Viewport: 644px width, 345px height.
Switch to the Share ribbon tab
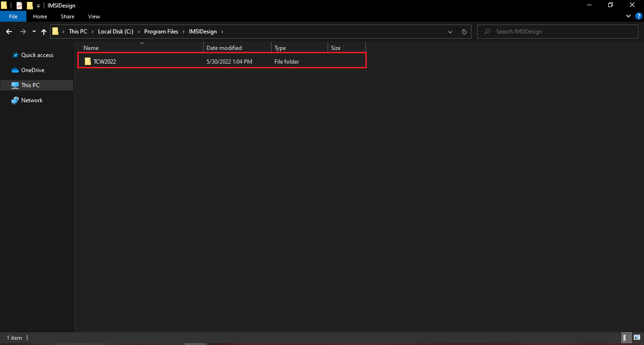67,16
